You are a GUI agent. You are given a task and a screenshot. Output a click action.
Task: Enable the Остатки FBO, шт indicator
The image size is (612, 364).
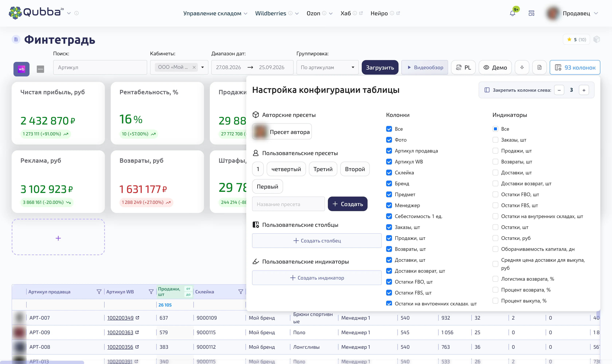pyautogui.click(x=495, y=195)
